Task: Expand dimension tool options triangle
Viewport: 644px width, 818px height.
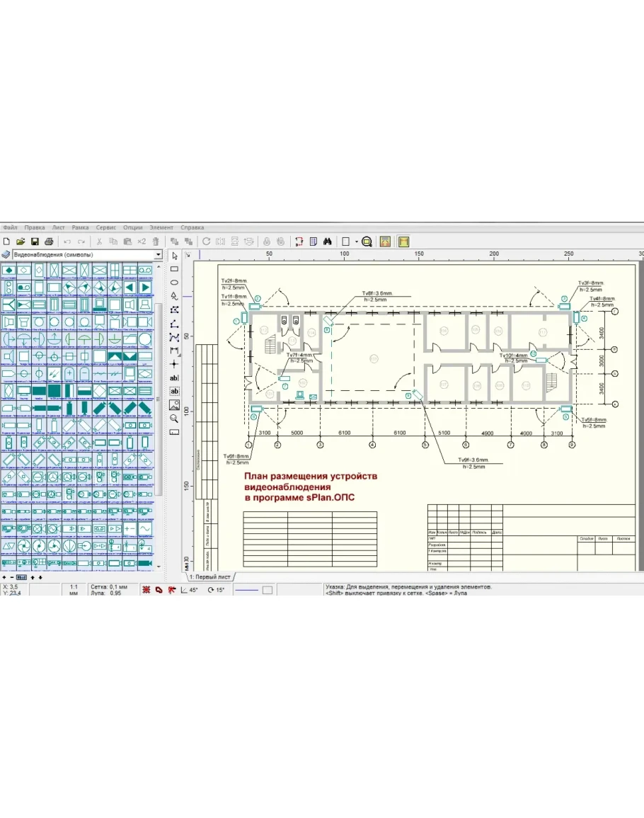Action: (x=180, y=355)
